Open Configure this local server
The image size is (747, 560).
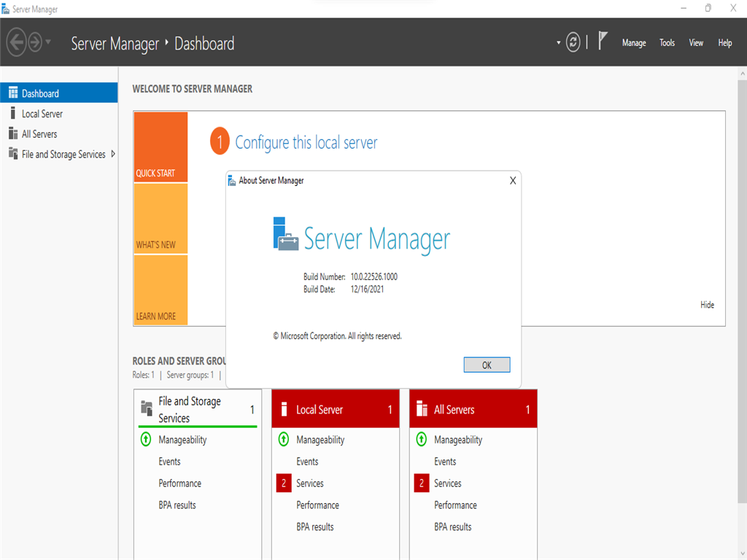tap(306, 142)
